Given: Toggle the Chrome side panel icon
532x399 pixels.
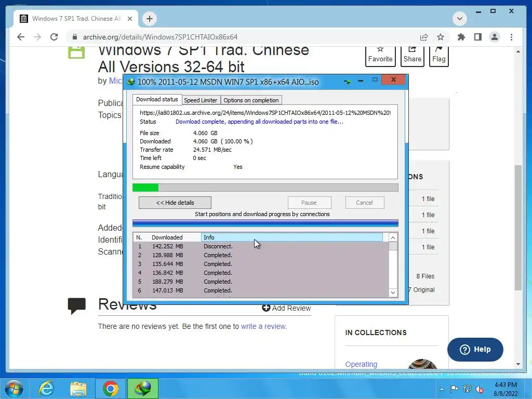Looking at the screenshot, I should tap(478, 37).
